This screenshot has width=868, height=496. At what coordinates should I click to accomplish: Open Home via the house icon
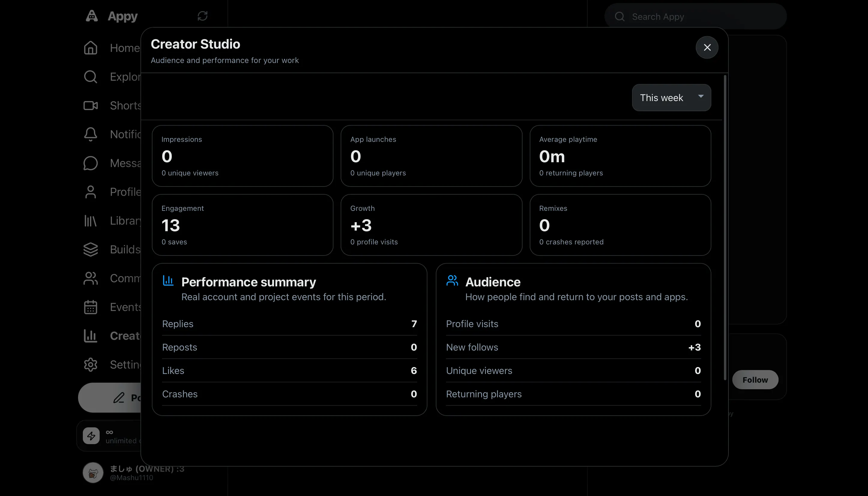point(90,48)
